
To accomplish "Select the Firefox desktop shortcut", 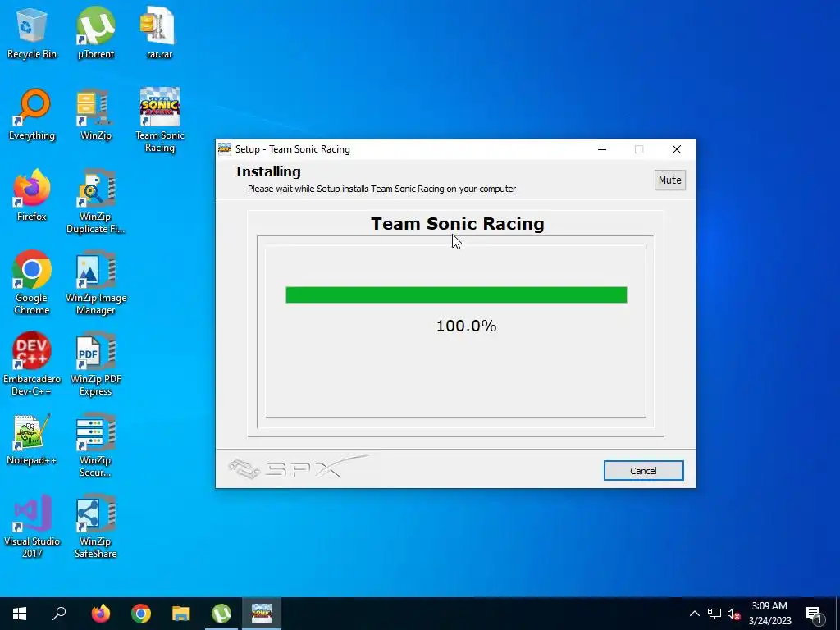I will click(x=32, y=195).
